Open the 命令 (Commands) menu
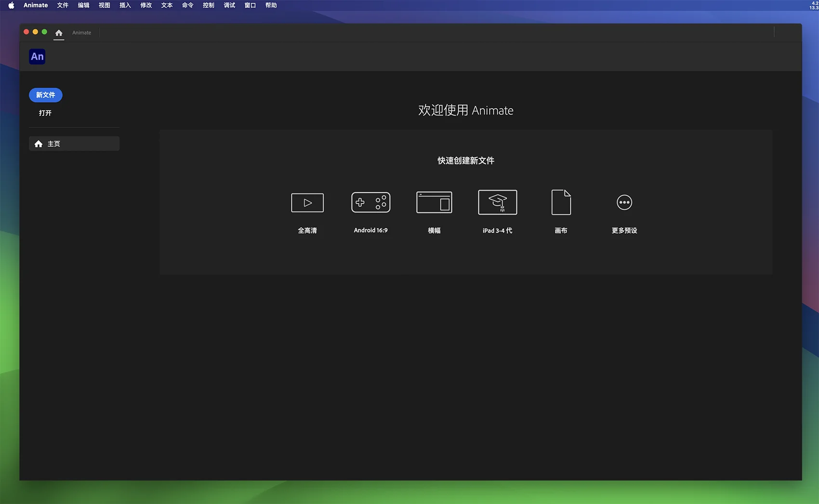Screen dimensions: 819x504 pyautogui.click(x=188, y=5)
